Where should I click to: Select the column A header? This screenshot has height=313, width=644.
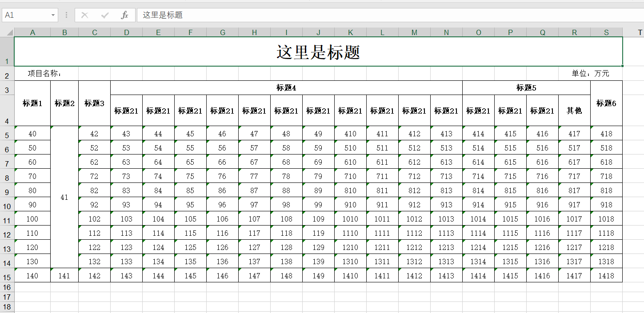pos(32,32)
